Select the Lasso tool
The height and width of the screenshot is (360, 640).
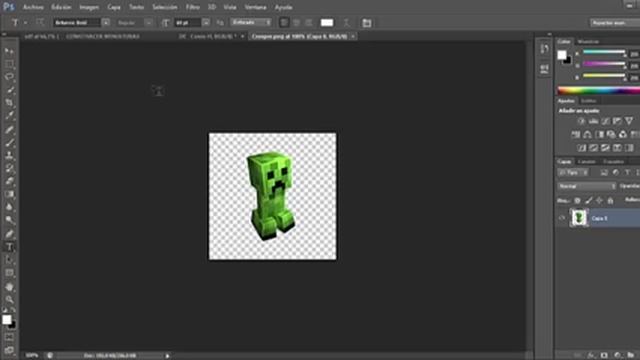tap(9, 77)
